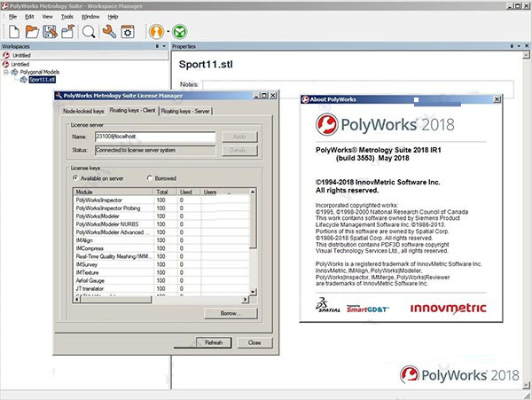
Task: Select the PolyWorks|Inspector module row
Action: click(161, 200)
